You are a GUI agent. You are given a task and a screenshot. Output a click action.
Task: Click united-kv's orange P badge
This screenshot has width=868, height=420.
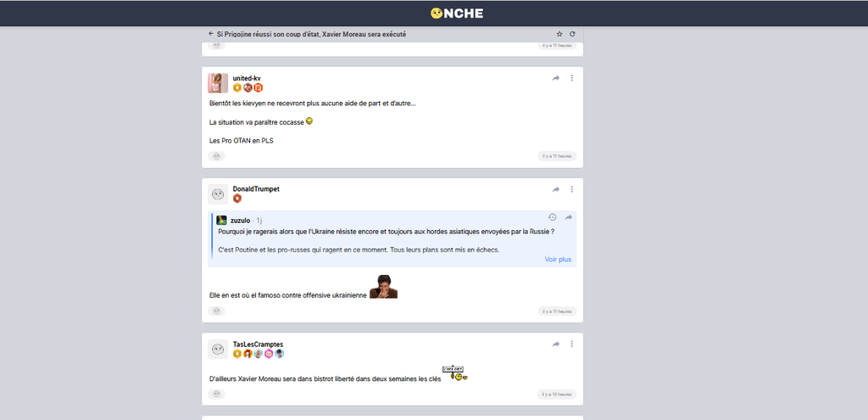click(258, 87)
